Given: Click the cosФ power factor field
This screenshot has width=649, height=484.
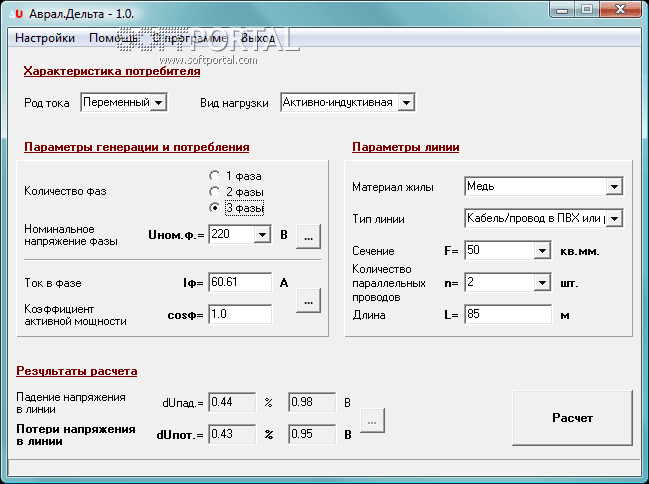Looking at the screenshot, I should (x=240, y=314).
